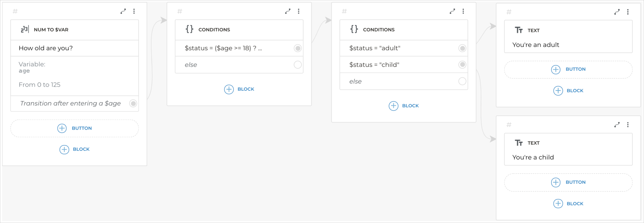
Task: Open three-dot menu on first CONDITIONS card
Action: point(298,11)
